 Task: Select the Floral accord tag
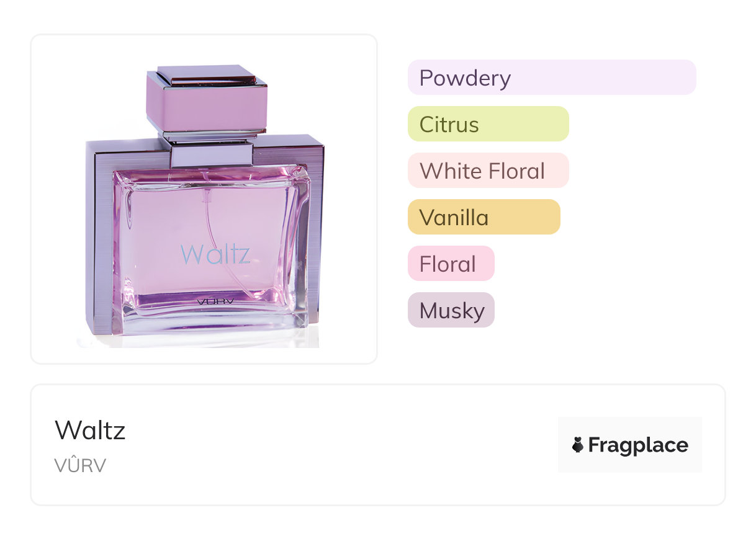click(451, 264)
